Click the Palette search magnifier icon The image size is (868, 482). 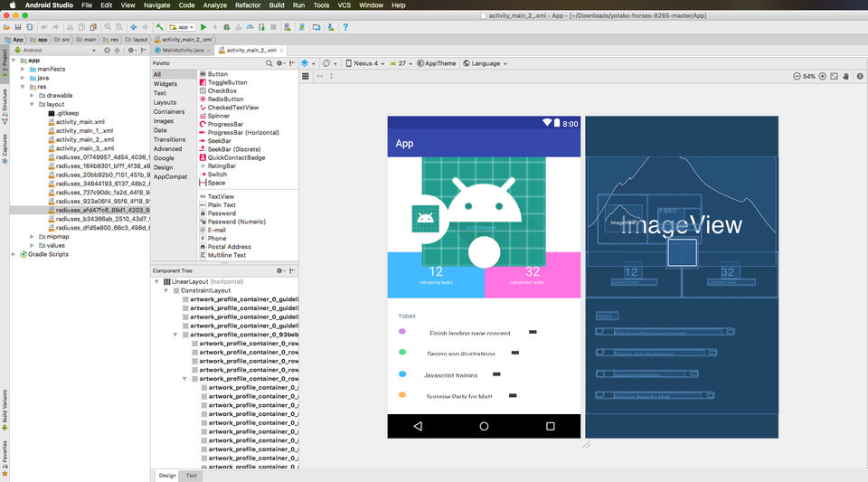(x=269, y=63)
